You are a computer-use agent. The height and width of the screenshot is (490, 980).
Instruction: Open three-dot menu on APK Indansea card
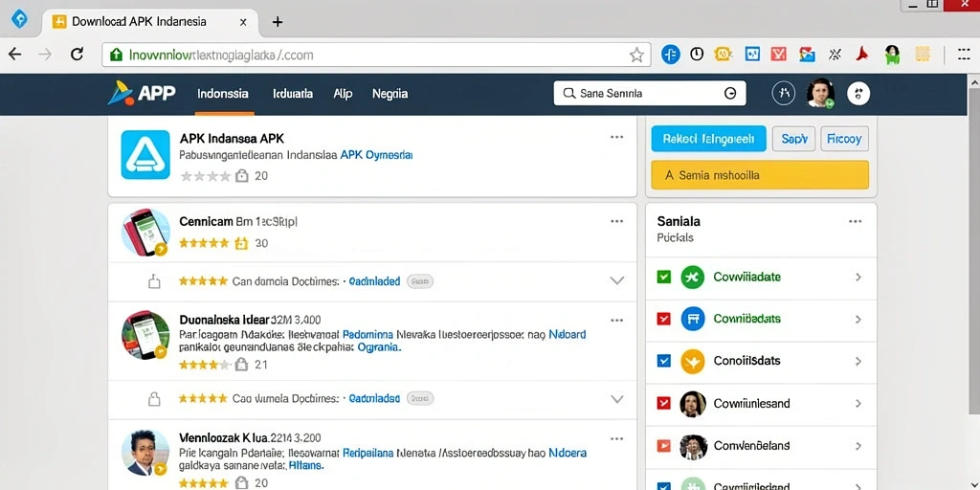[x=617, y=137]
